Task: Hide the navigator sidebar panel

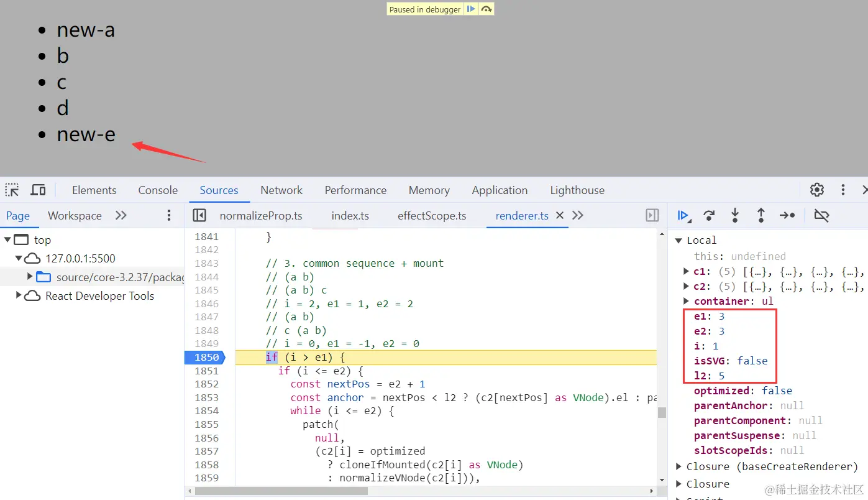Action: [x=199, y=215]
